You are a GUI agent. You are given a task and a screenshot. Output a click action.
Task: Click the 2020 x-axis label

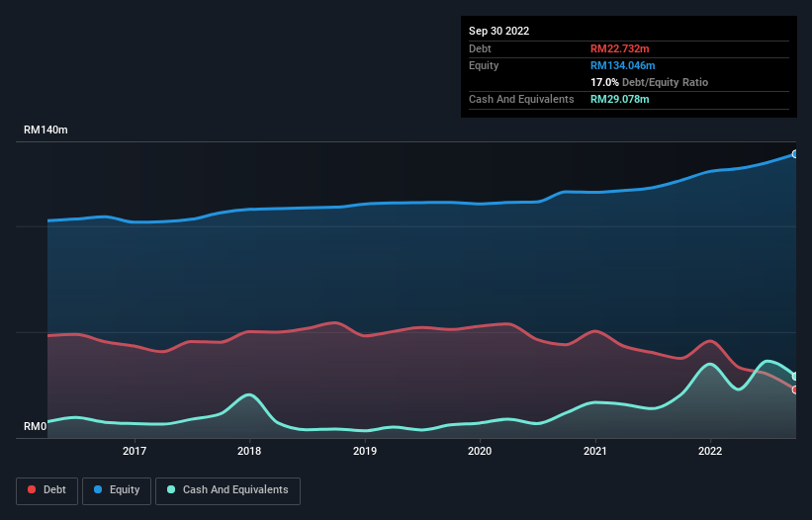point(480,451)
